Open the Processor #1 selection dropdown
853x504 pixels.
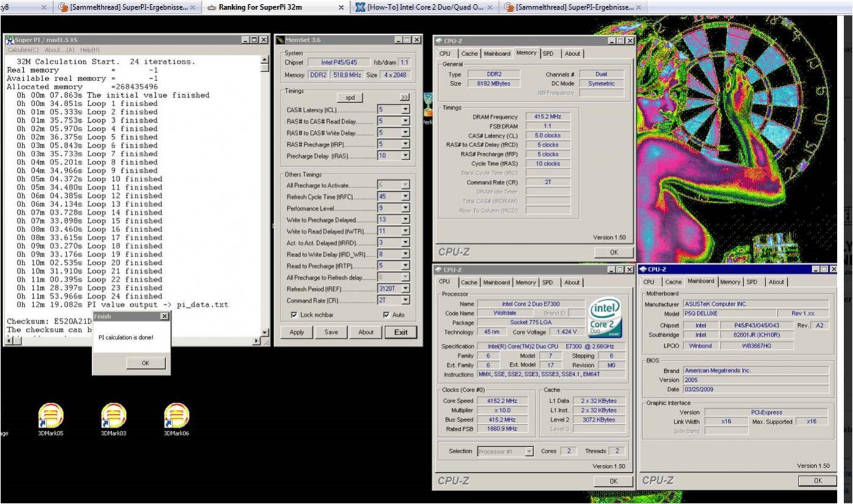tap(529, 451)
